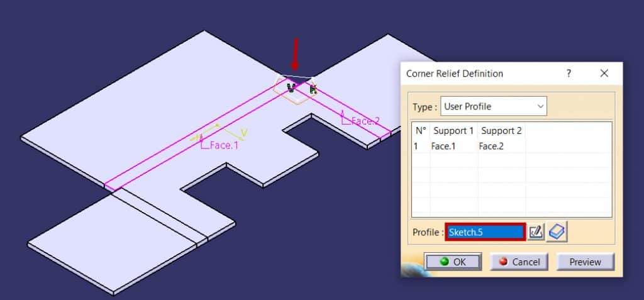Open the catalog browser icon next to Profile
The image size is (644, 300).
coord(557,232)
